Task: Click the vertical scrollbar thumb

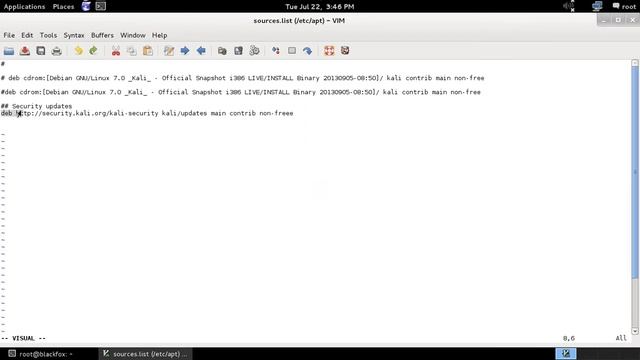Action: point(635,173)
